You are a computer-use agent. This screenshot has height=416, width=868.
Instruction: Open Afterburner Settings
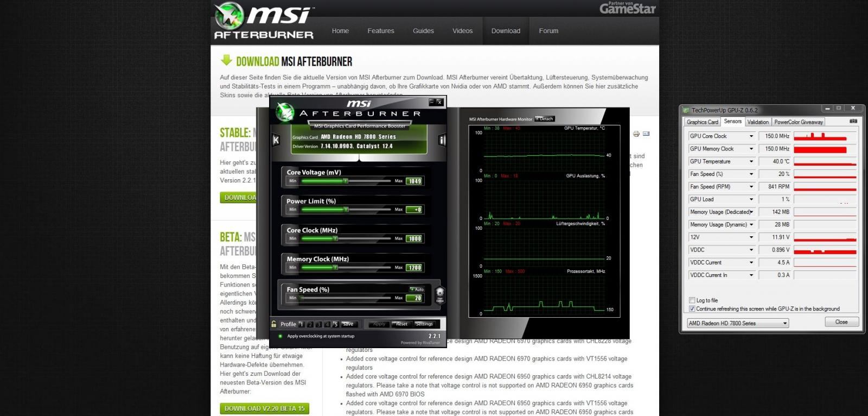[424, 324]
